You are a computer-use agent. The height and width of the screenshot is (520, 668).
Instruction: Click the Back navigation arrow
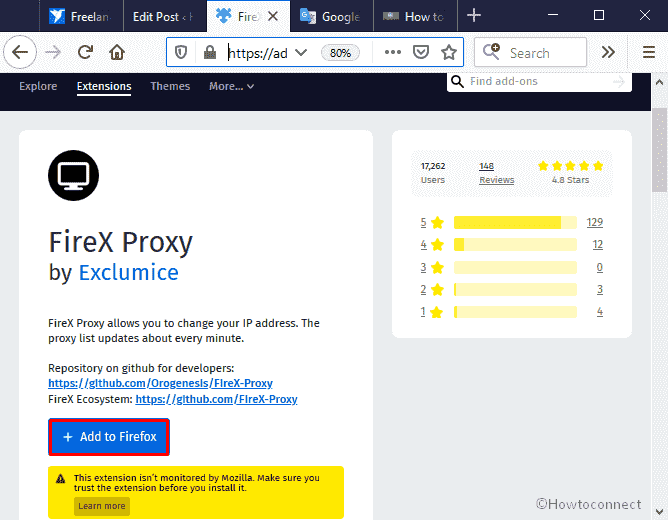[20, 52]
